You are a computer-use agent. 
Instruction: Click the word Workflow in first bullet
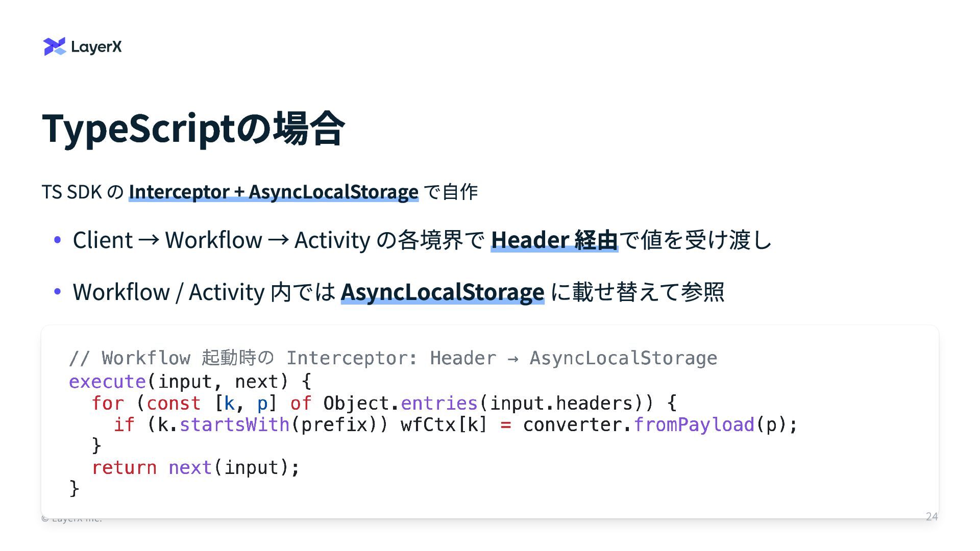[213, 240]
